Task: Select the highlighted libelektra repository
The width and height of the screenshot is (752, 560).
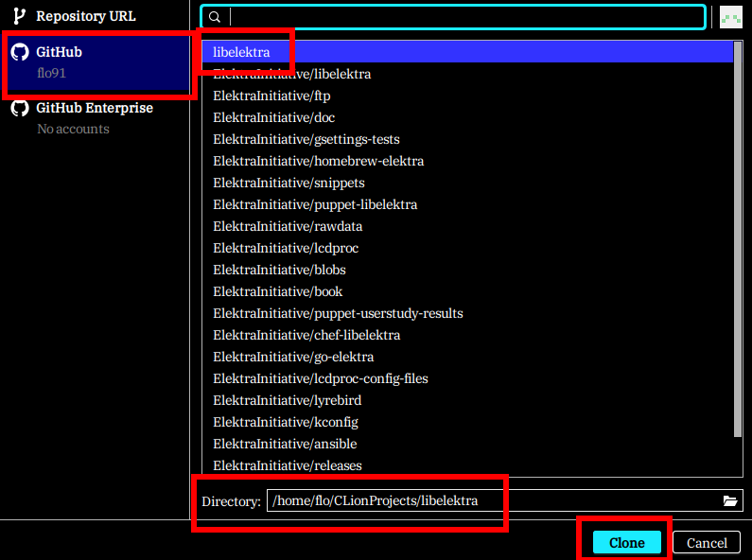Action: tap(241, 52)
